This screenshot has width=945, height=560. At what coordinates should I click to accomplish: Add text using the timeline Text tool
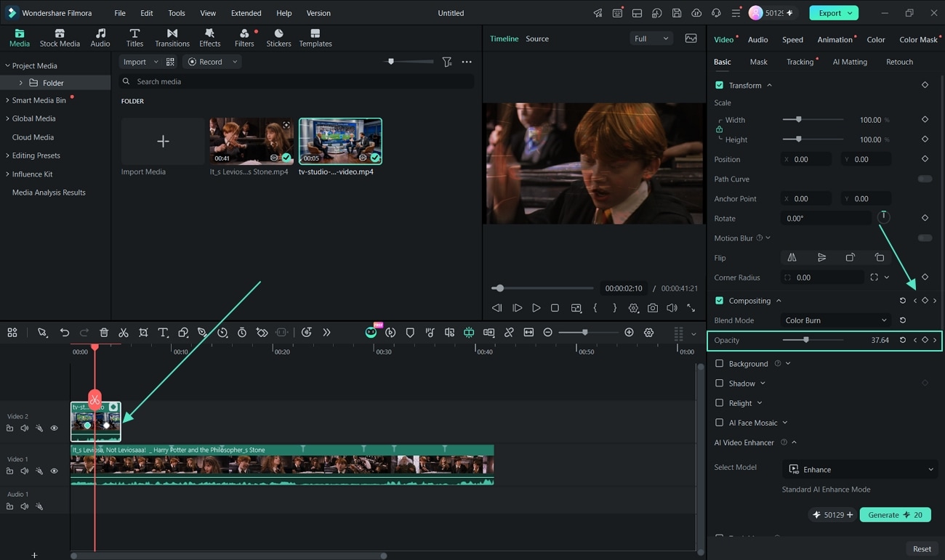click(x=163, y=333)
